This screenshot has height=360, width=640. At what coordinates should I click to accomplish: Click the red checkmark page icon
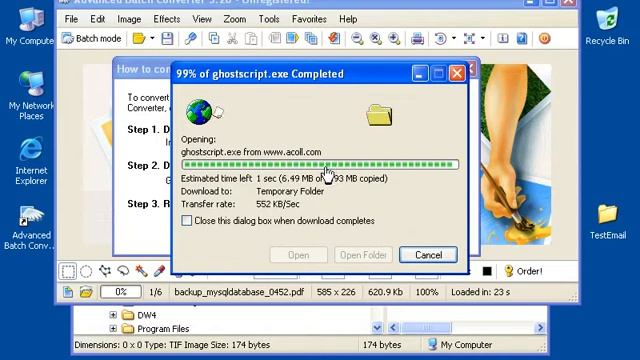[x=334, y=39]
